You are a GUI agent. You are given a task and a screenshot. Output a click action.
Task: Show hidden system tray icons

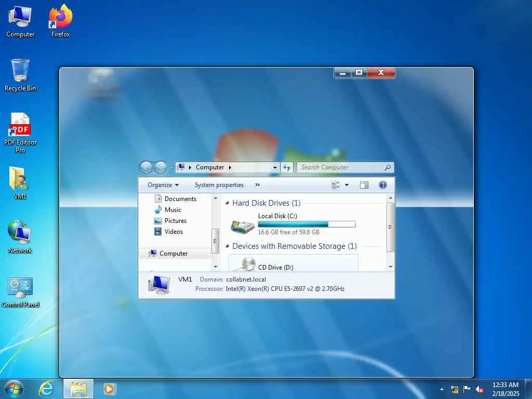click(442, 390)
